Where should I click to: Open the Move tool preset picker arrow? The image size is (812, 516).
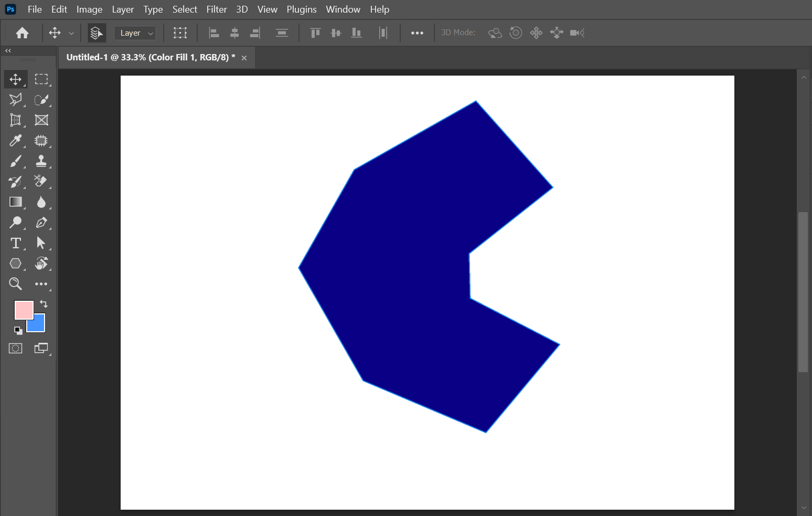[71, 33]
